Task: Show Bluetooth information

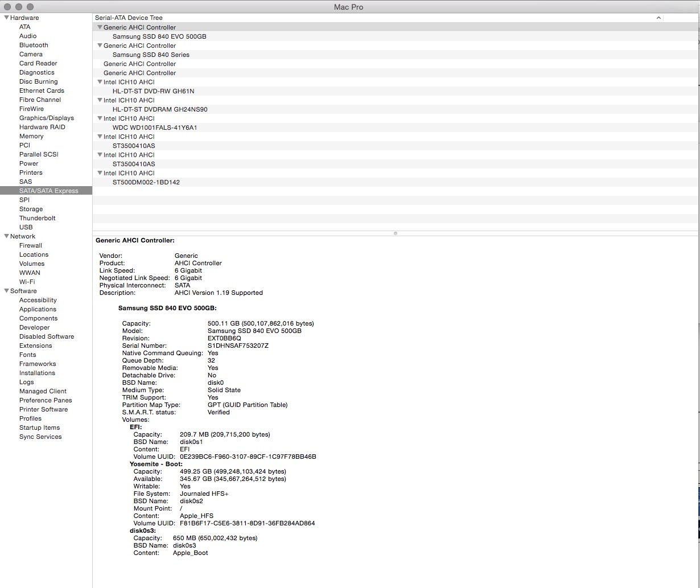Action: tap(34, 45)
